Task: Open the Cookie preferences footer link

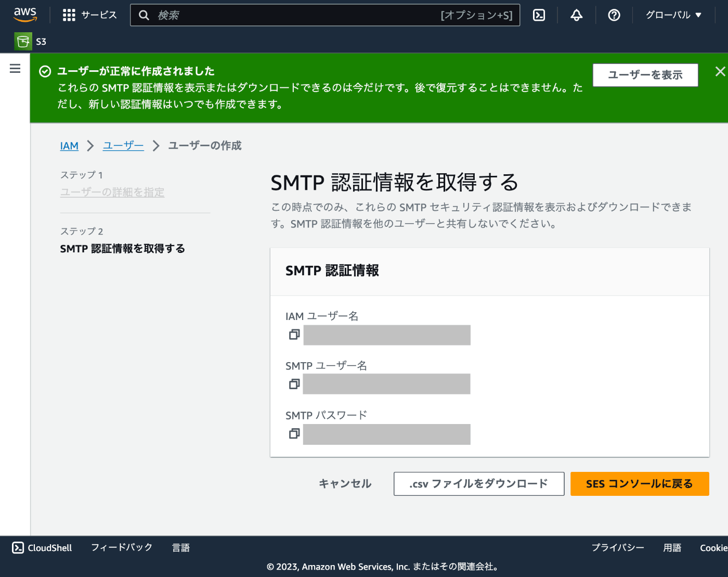Action: 713,547
